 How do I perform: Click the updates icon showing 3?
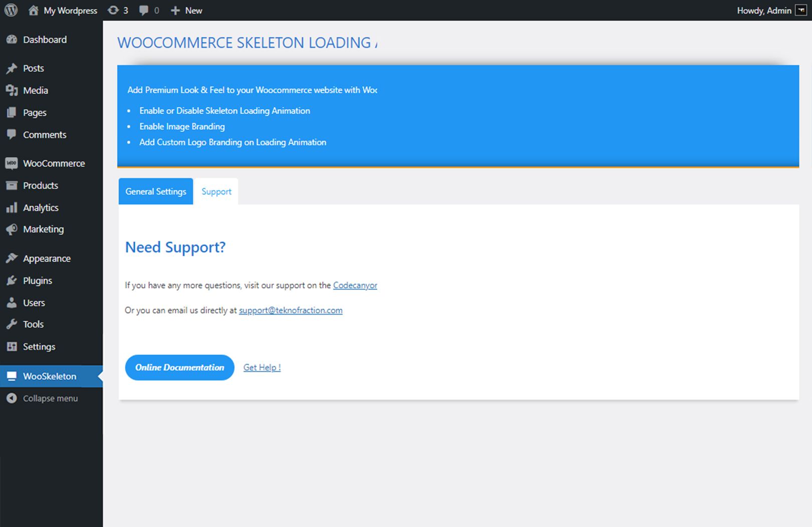click(113, 10)
